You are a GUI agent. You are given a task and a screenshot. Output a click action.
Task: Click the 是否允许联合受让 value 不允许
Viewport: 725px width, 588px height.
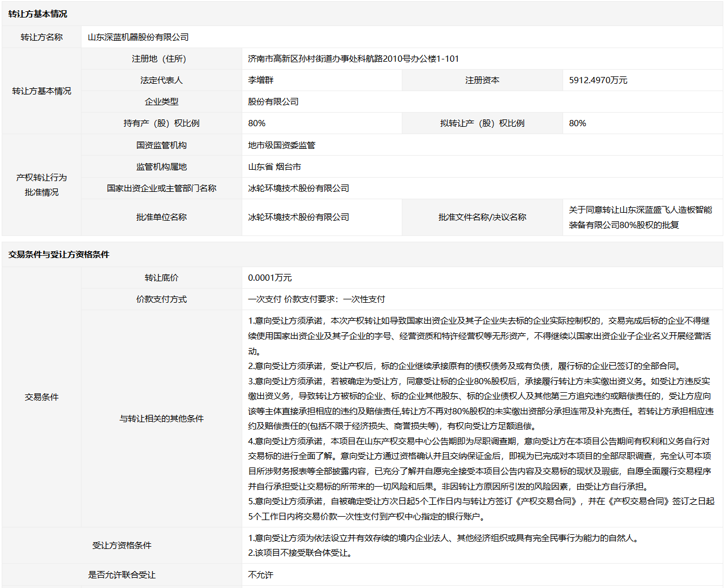261,574
